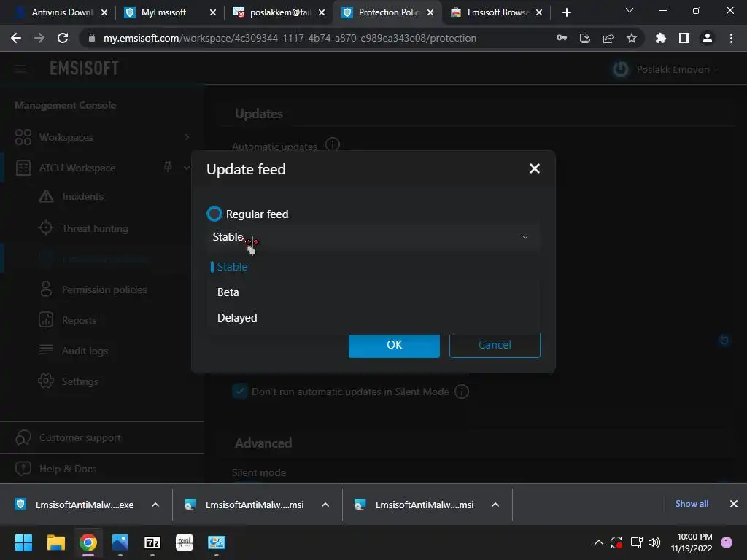The image size is (747, 560).
Task: Open the saved passwords key icon
Action: [562, 38]
